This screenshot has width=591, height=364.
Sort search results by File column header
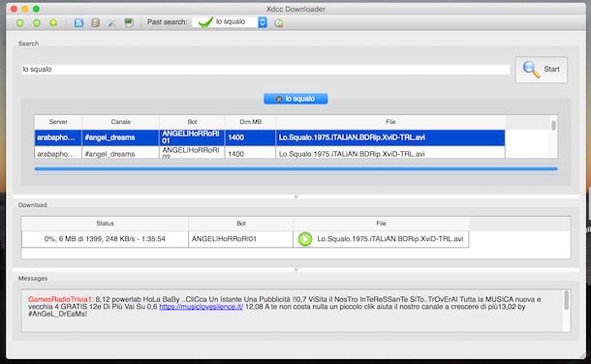coord(390,122)
